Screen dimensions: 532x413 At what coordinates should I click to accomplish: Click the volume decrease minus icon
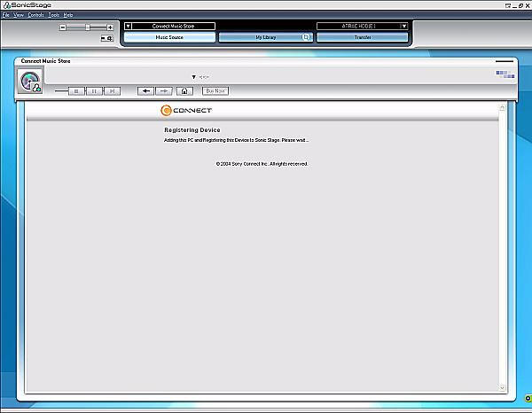coord(63,27)
